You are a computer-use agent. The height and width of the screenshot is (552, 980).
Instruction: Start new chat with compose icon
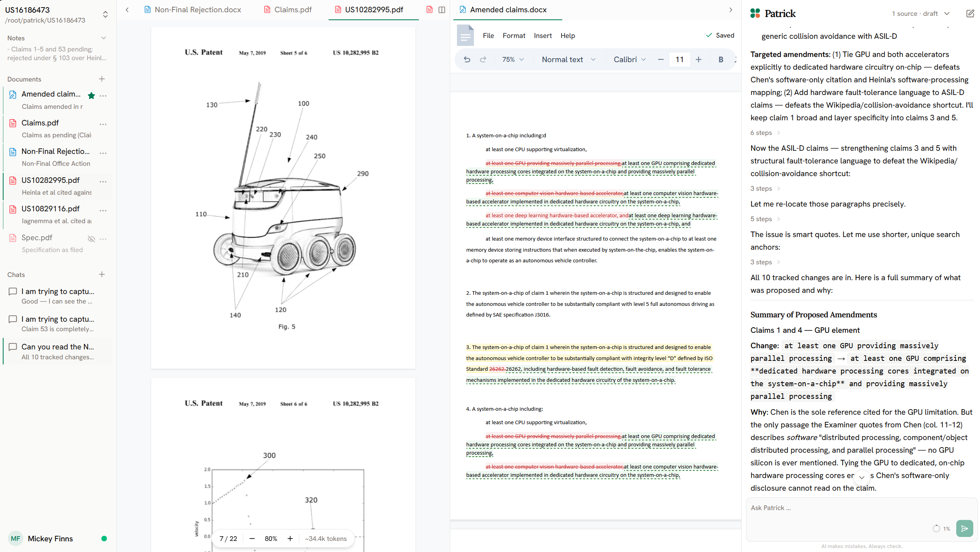[x=970, y=13]
